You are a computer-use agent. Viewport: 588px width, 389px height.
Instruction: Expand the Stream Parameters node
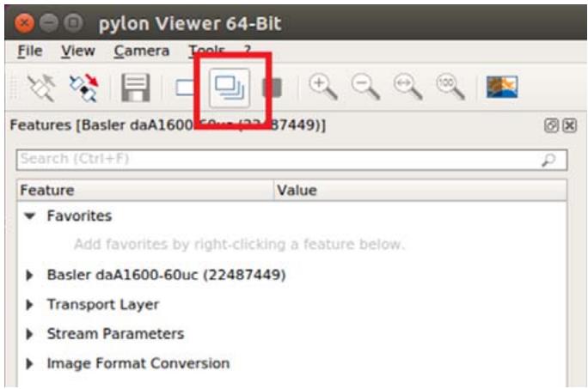[29, 334]
